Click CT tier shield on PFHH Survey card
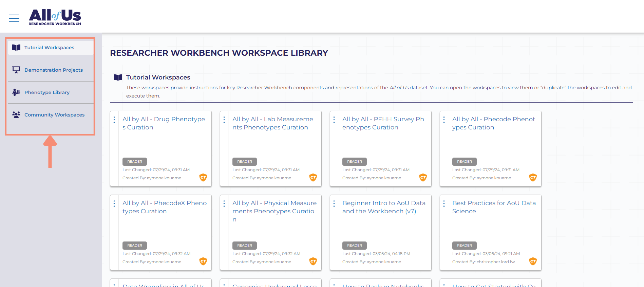644x287 pixels. [x=423, y=177]
